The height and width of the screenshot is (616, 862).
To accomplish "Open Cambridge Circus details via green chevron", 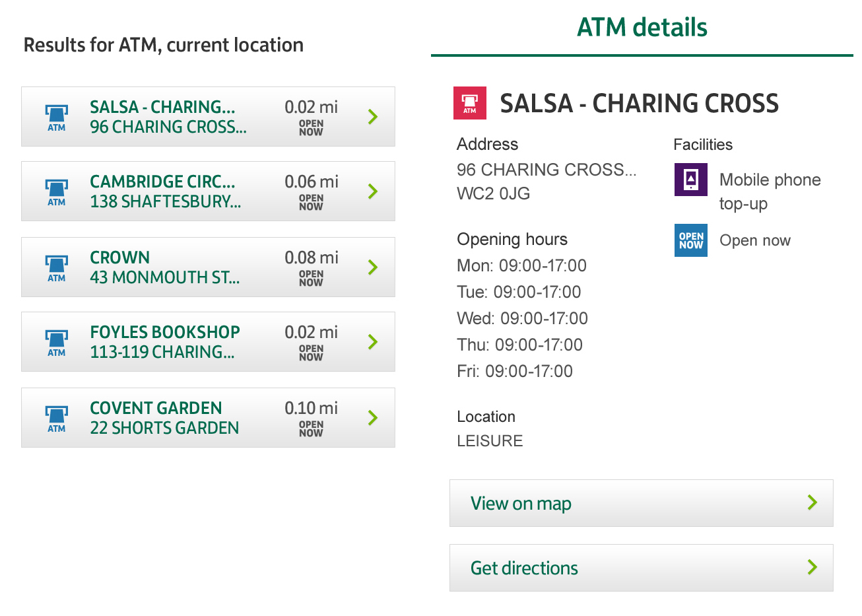I will (x=373, y=191).
